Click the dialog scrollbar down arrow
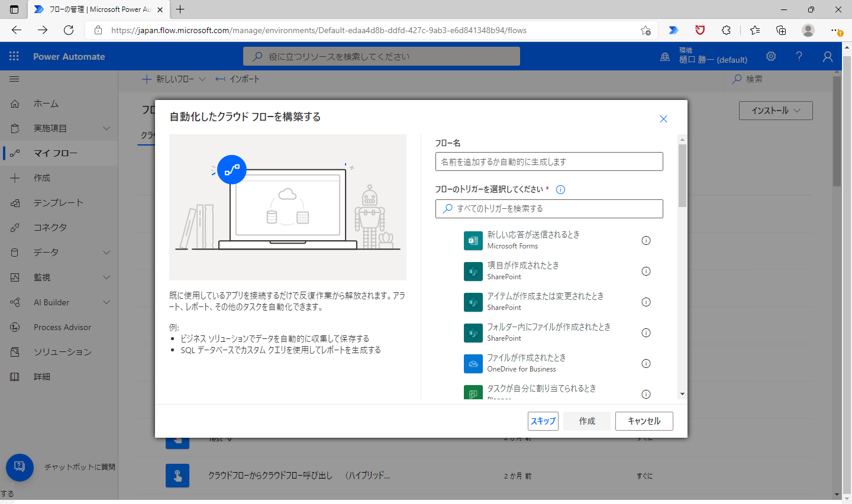The image size is (852, 504). point(682,394)
